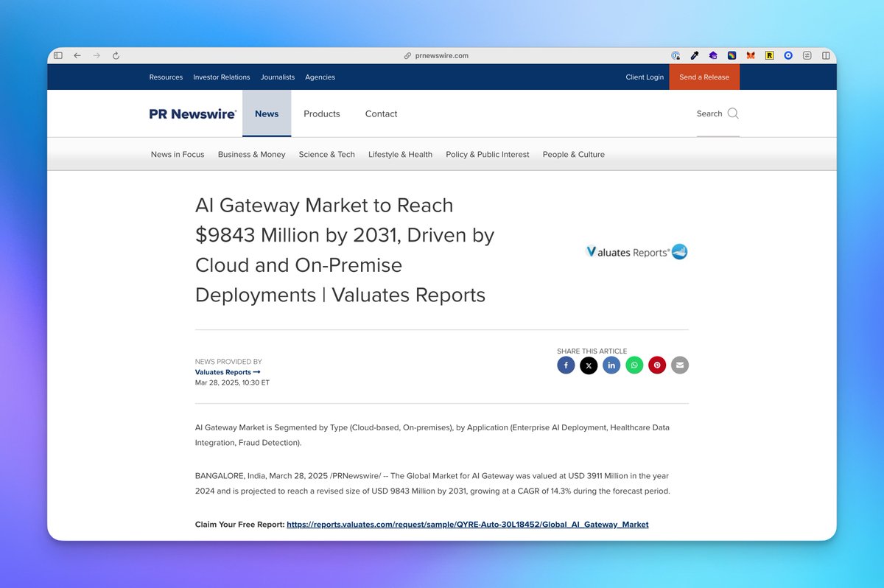Select the Contact tab
Screen dimensions: 884x588
tap(381, 114)
